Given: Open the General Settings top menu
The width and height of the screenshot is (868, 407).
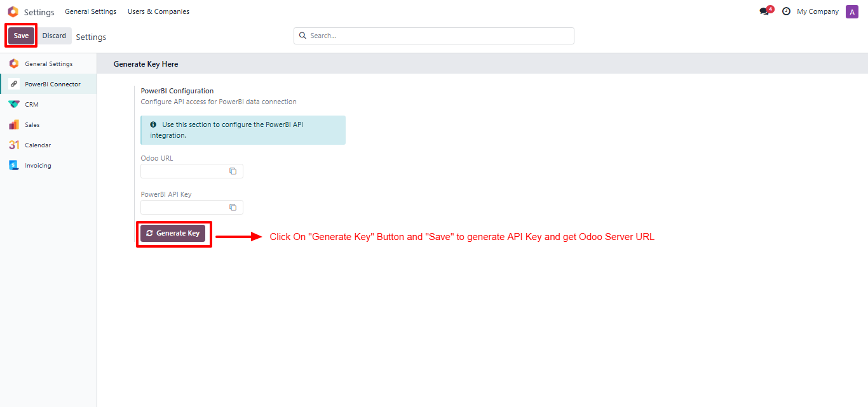Looking at the screenshot, I should [x=90, y=11].
